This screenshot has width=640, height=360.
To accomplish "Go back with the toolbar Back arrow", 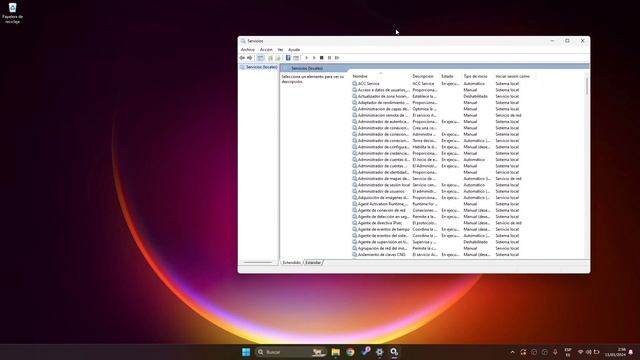I will click(242, 58).
